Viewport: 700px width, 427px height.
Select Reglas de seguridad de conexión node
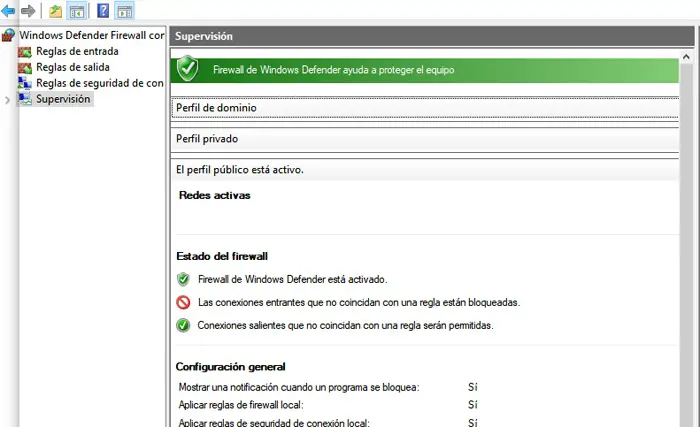(x=99, y=83)
